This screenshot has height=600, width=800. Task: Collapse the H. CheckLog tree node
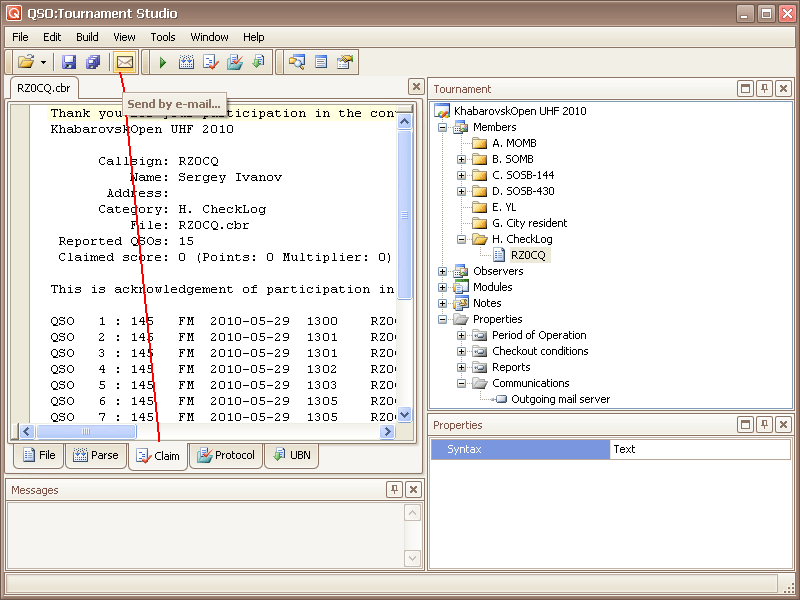coord(462,239)
